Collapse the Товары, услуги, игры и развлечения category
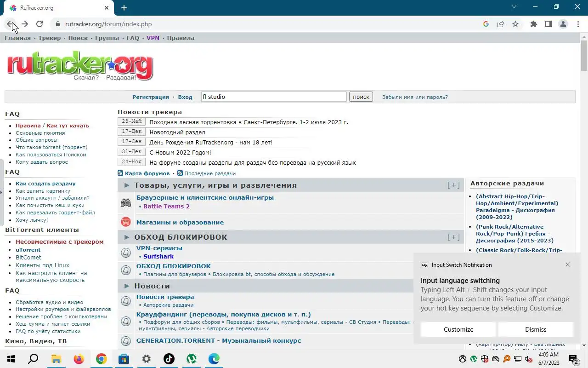 pyautogui.click(x=127, y=185)
